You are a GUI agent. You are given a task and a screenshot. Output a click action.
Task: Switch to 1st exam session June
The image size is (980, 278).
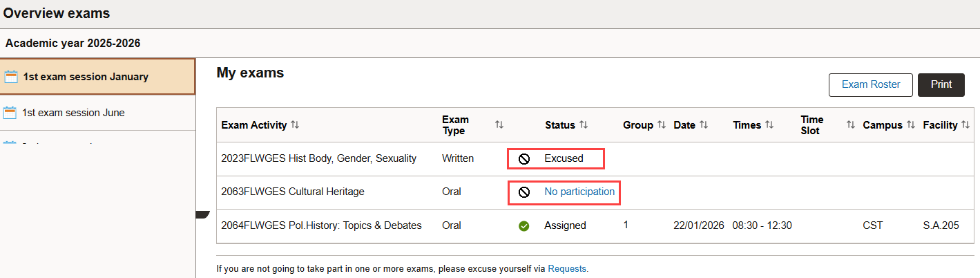pyautogui.click(x=73, y=113)
